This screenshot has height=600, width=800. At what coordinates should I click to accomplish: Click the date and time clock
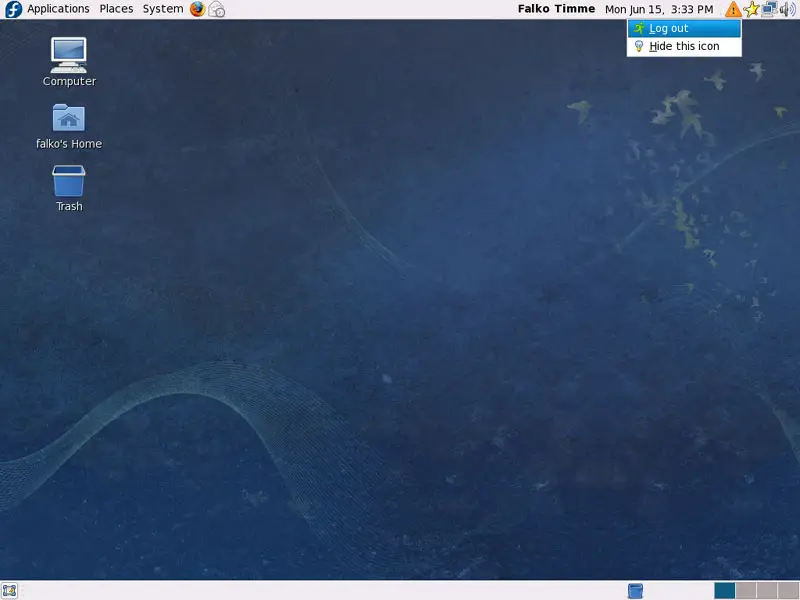(659, 9)
